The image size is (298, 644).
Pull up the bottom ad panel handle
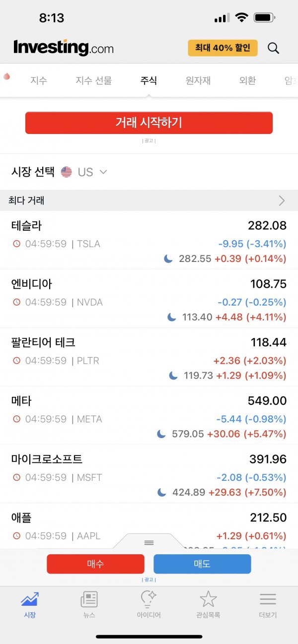point(149,542)
